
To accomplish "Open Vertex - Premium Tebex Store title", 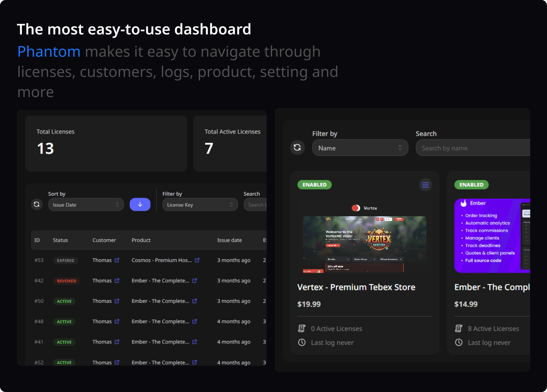I will point(356,287).
